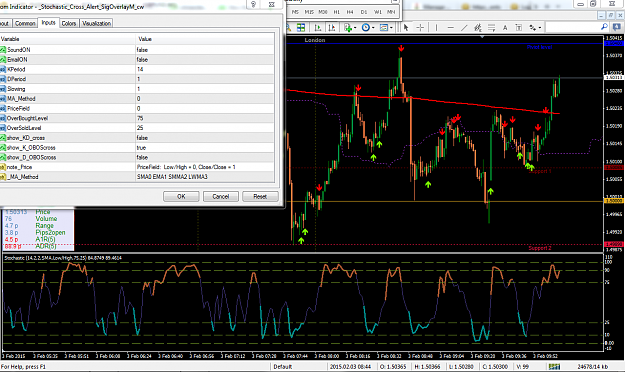Click the Templates icon
This screenshot has height=372, width=625.
click(x=384, y=28)
